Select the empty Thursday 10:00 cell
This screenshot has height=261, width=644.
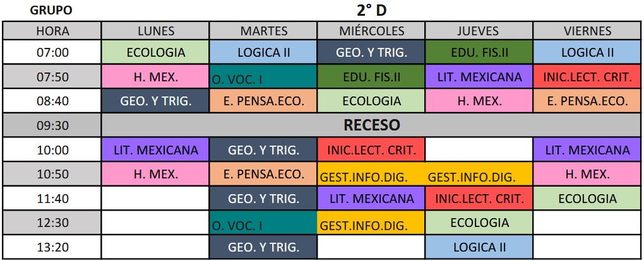point(479,150)
